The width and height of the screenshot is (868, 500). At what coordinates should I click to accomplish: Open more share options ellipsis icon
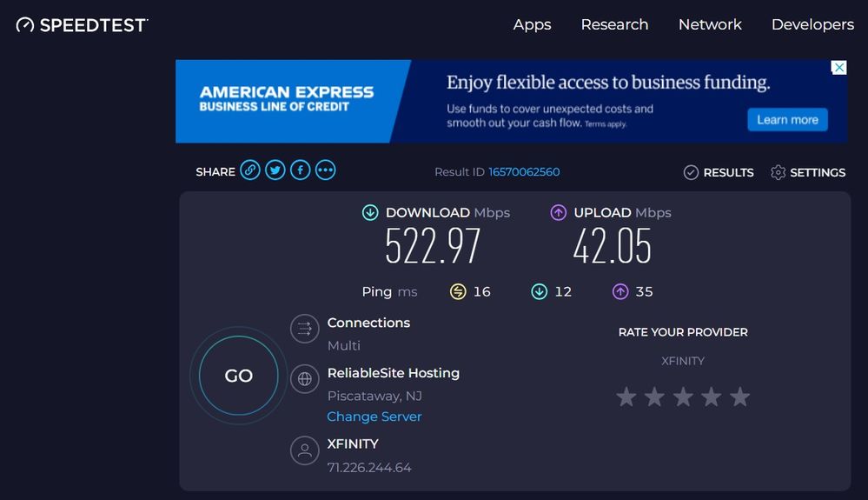point(326,170)
